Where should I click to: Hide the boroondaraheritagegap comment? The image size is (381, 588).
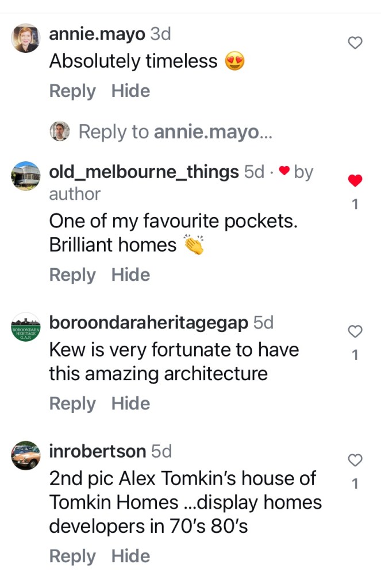point(130,404)
